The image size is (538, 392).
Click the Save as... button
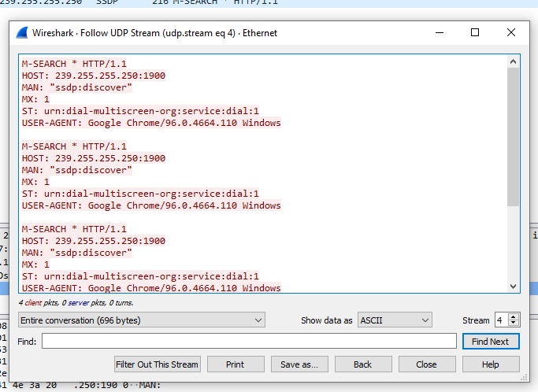pyautogui.click(x=299, y=364)
